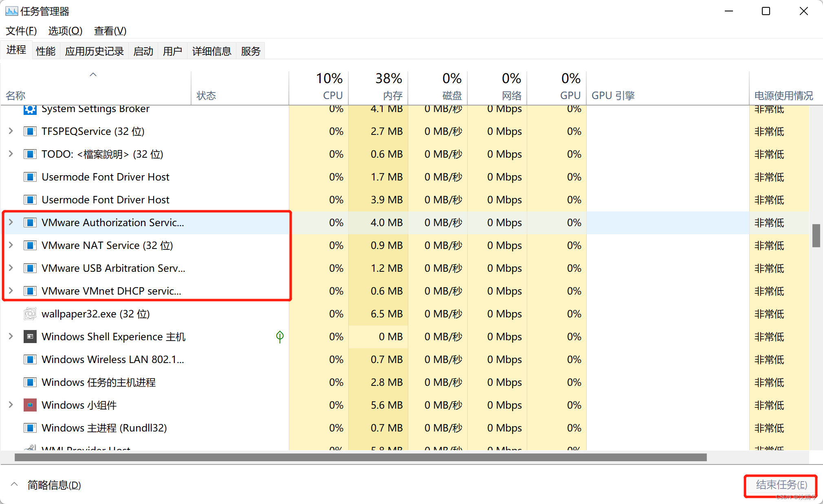
Task: Sort processes by 网络 column
Action: point(497,88)
